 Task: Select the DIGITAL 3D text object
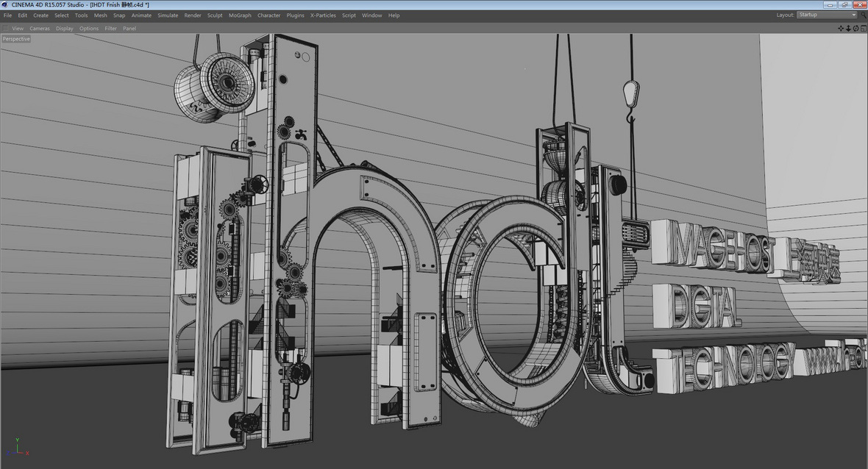click(x=697, y=306)
